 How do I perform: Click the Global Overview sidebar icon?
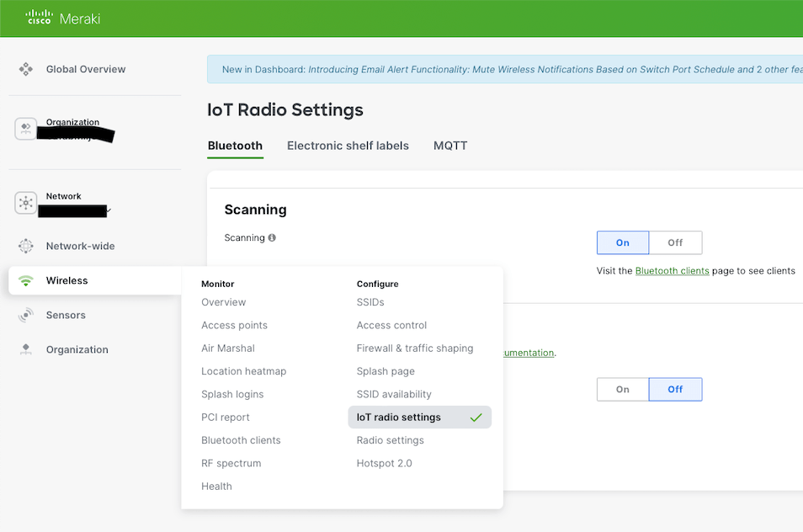[x=26, y=69]
